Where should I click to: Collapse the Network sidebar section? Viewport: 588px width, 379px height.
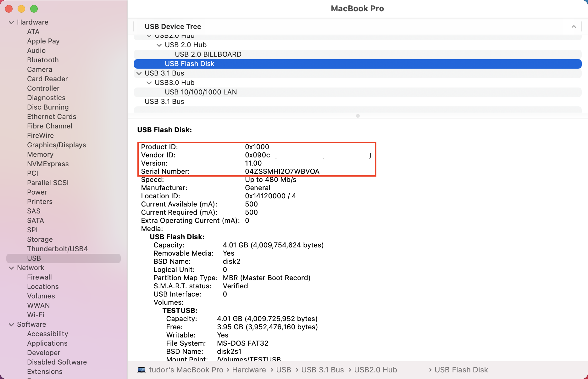(12, 268)
